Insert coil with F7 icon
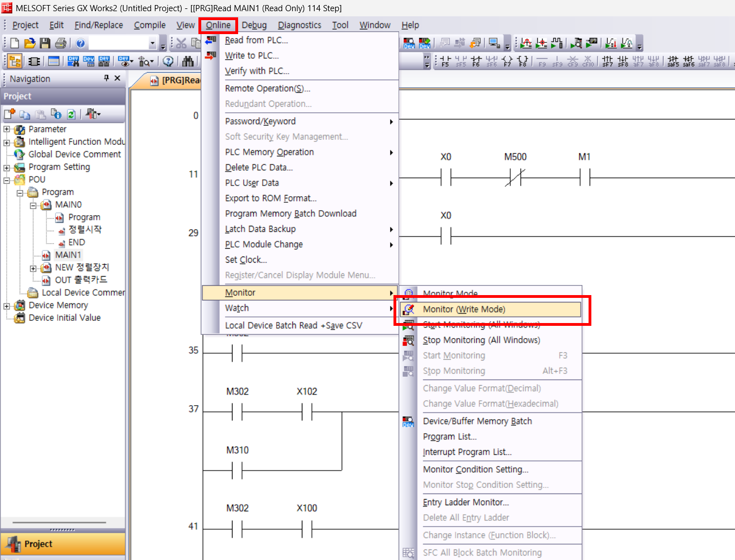Image resolution: width=735 pixels, height=560 pixels. [x=507, y=61]
